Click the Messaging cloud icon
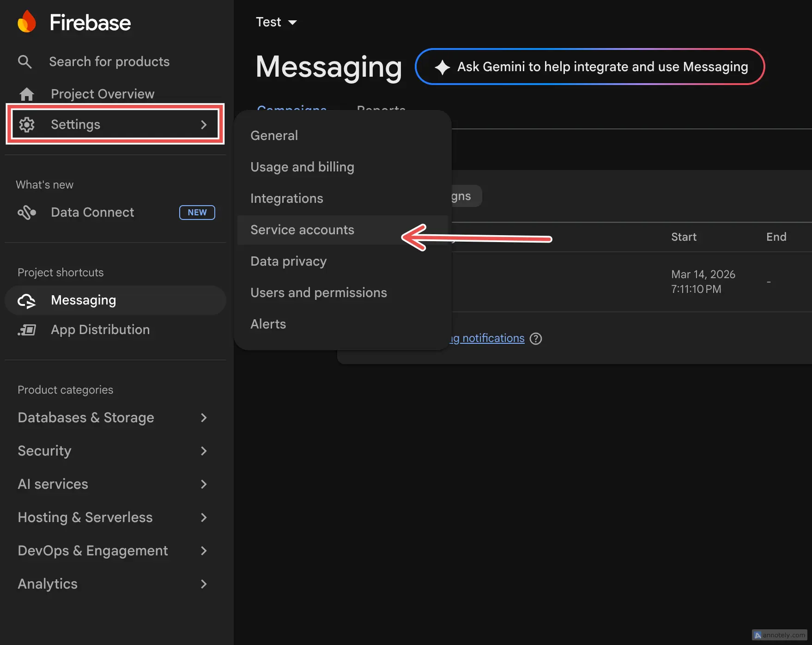The width and height of the screenshot is (812, 645). click(27, 300)
